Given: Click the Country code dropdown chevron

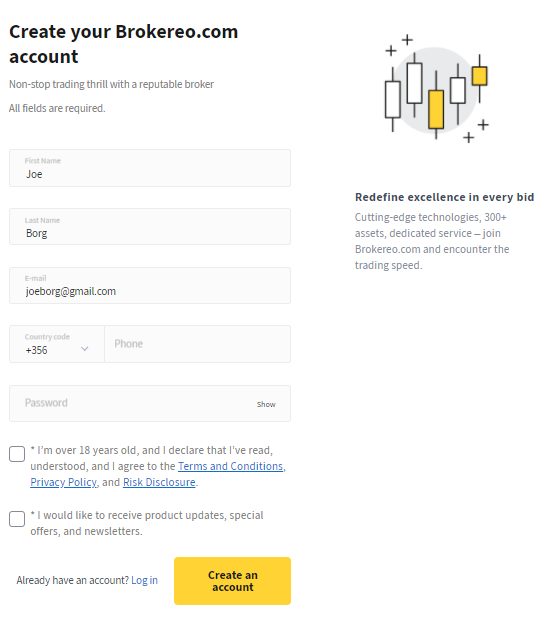Looking at the screenshot, I should coord(84,349).
